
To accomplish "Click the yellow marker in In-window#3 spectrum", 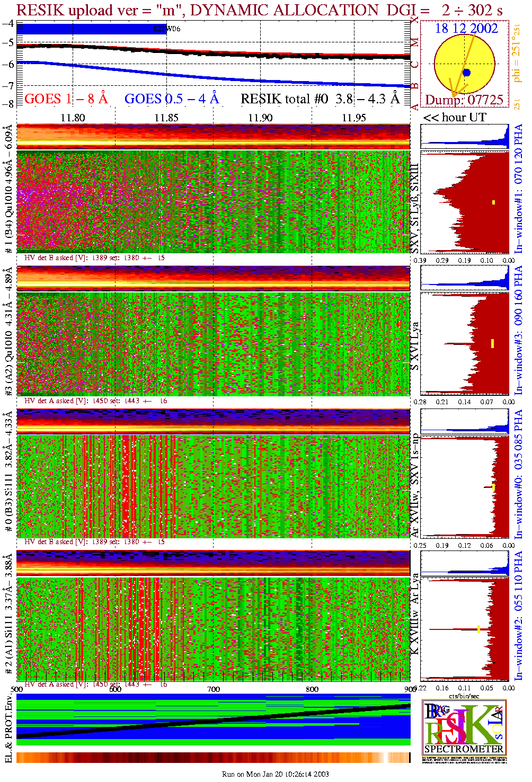I will pyautogui.click(x=492, y=343).
